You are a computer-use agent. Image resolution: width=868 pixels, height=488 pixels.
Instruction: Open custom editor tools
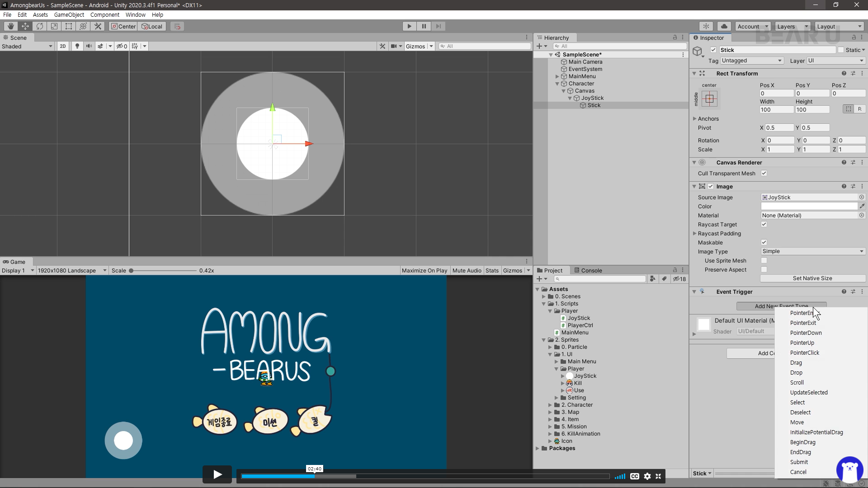[x=98, y=26]
